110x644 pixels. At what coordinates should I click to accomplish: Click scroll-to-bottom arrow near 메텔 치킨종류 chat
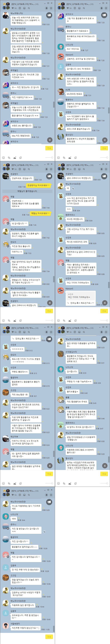[x=50, y=303]
